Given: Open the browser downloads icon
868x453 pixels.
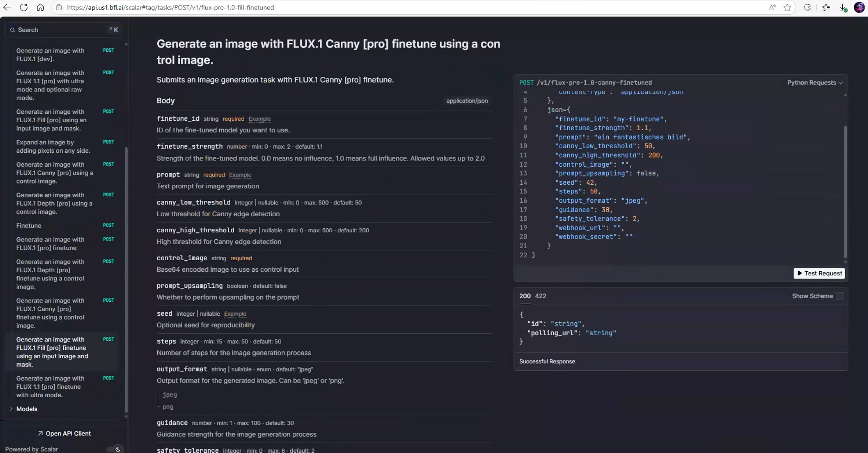Looking at the screenshot, I should 843,7.
